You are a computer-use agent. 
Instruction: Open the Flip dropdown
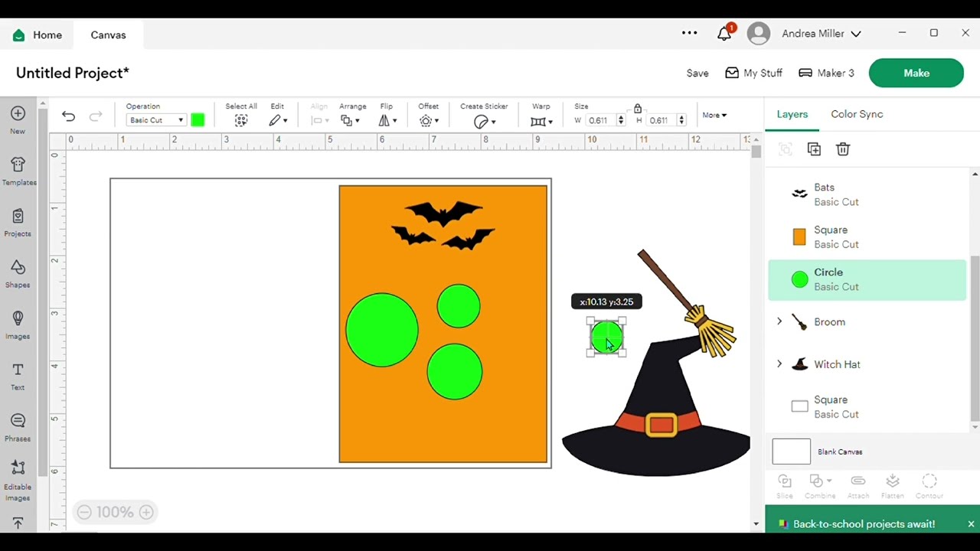coord(389,120)
